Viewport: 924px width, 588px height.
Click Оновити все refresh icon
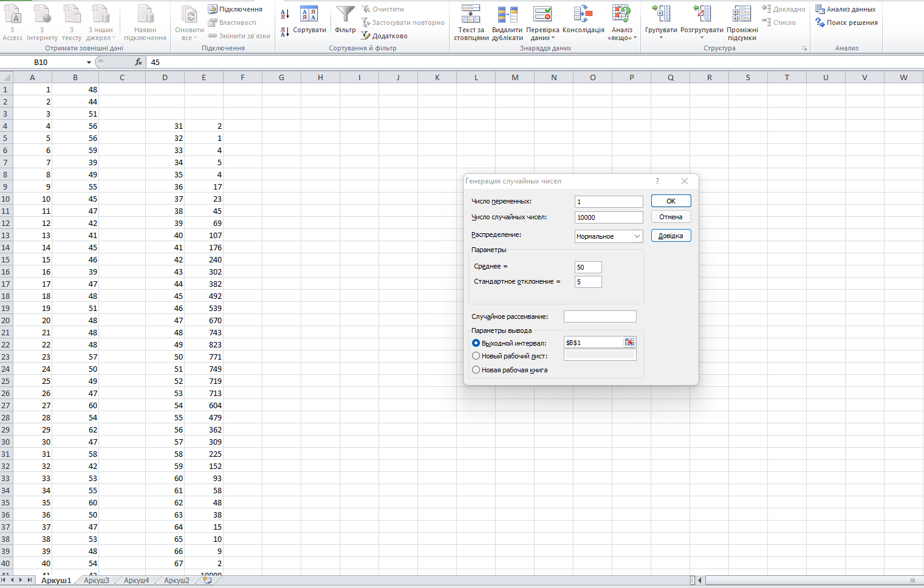[x=190, y=15]
